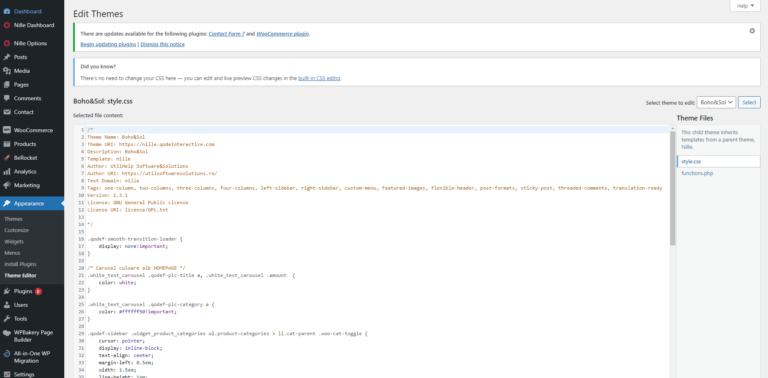Click the Contact envelope icon

[x=7, y=112]
